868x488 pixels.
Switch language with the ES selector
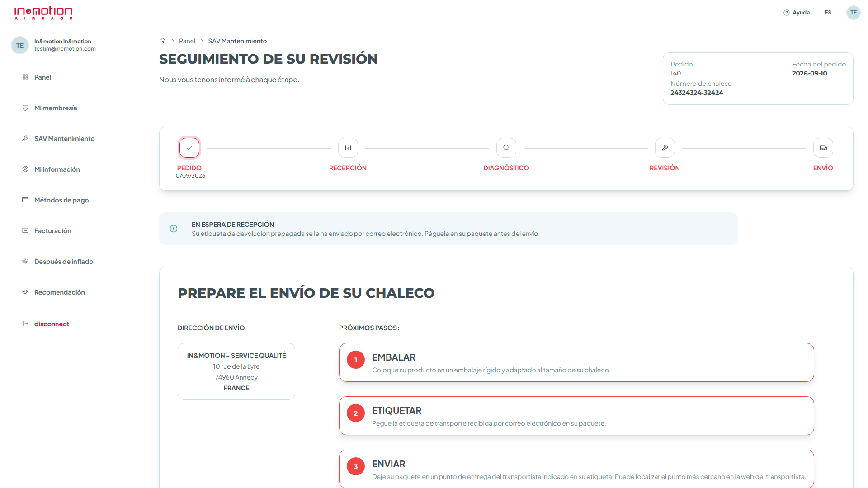tap(828, 13)
